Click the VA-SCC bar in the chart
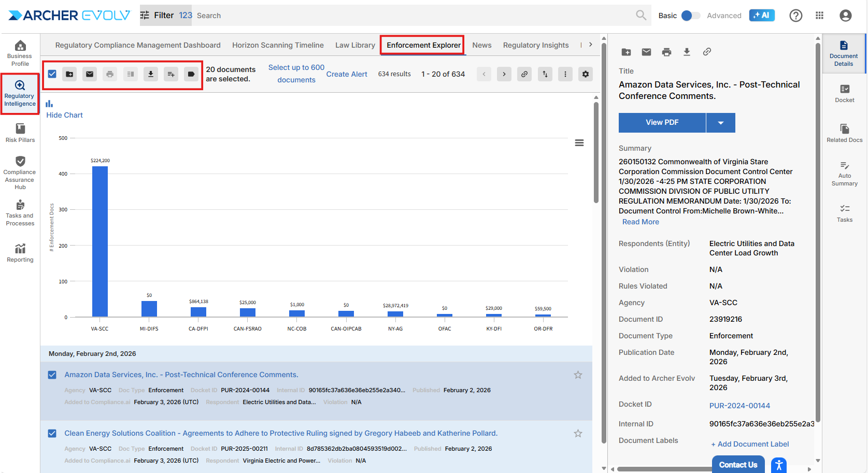Screen dimensions: 868x473 [100, 241]
